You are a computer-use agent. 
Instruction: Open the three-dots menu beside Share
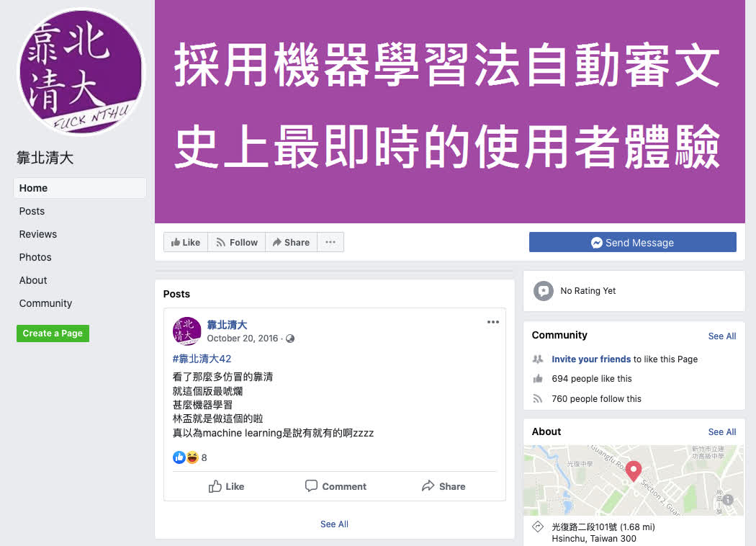[330, 242]
